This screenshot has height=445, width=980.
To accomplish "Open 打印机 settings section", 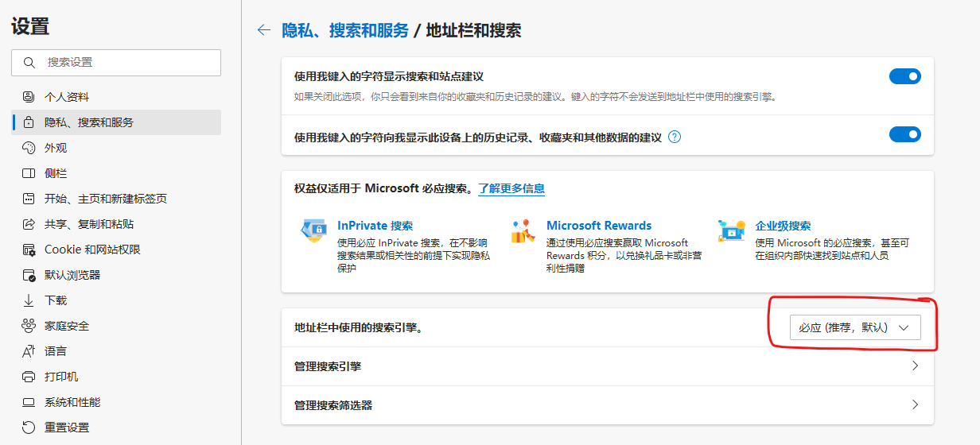I will pyautogui.click(x=117, y=377).
